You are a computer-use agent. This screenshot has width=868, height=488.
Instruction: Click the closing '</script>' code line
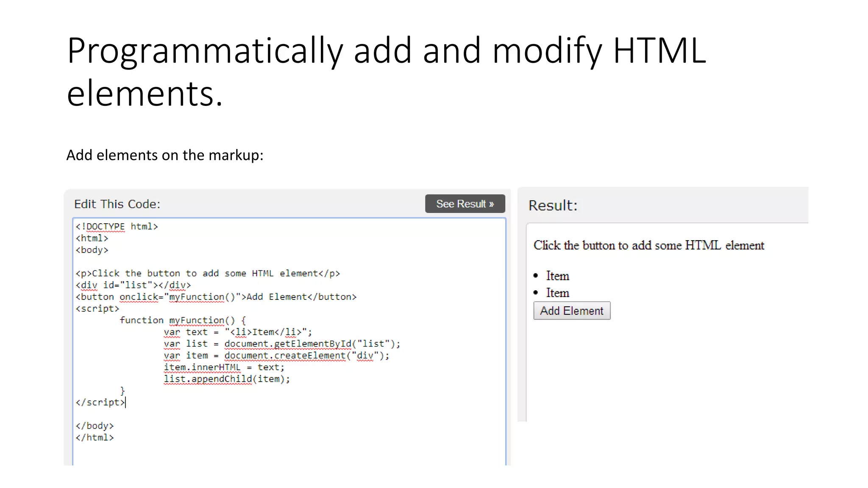click(100, 402)
